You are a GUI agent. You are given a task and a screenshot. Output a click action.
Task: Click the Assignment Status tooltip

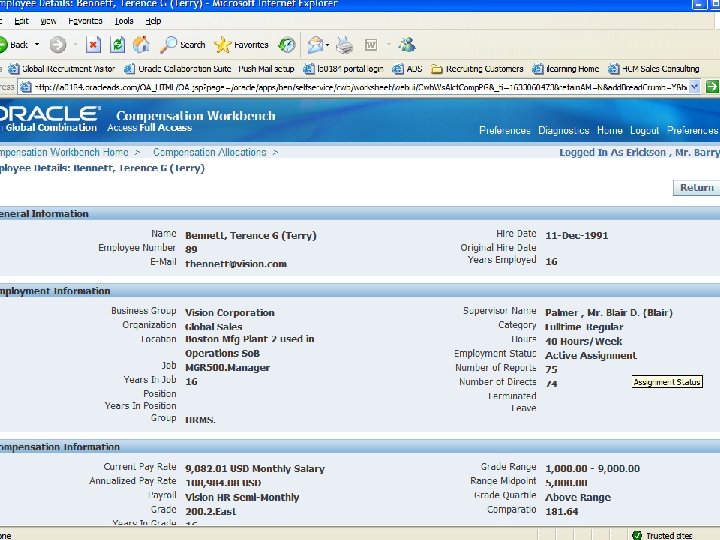click(667, 382)
